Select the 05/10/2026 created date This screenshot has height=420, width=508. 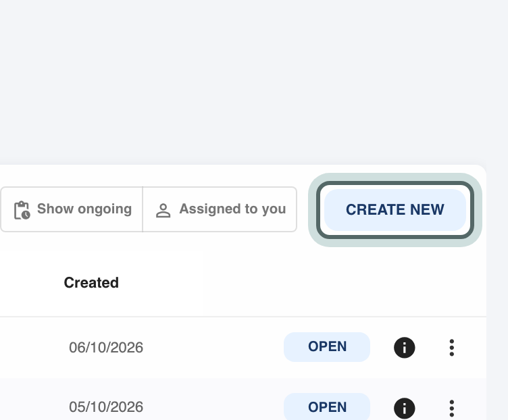click(106, 407)
